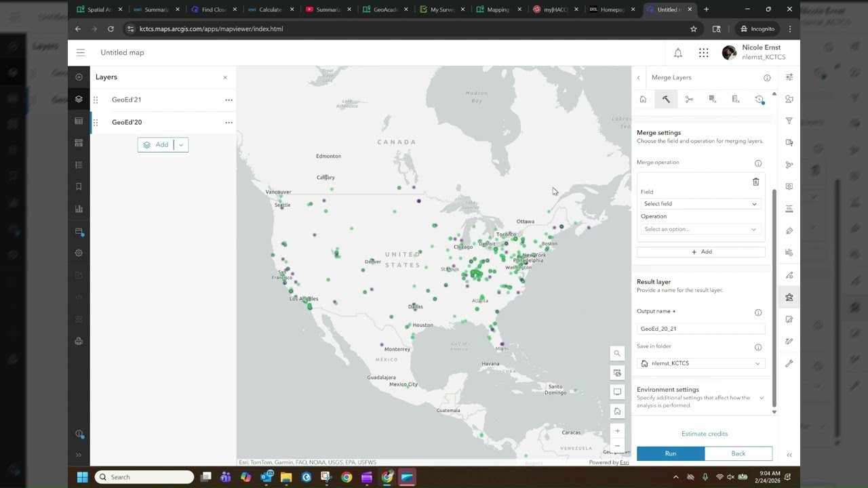Zoom in on the map with plus button
Viewport: 868px width, 488px height.
click(x=617, y=431)
